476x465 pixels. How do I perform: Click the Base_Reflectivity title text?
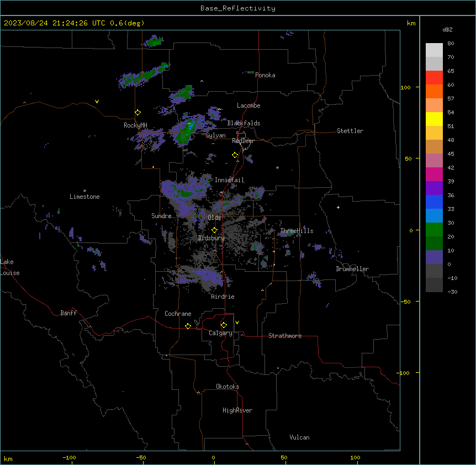pyautogui.click(x=238, y=8)
